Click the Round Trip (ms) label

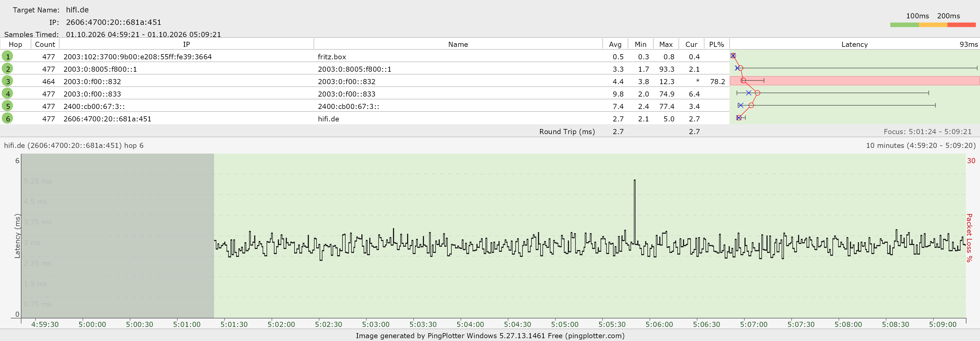[567, 132]
